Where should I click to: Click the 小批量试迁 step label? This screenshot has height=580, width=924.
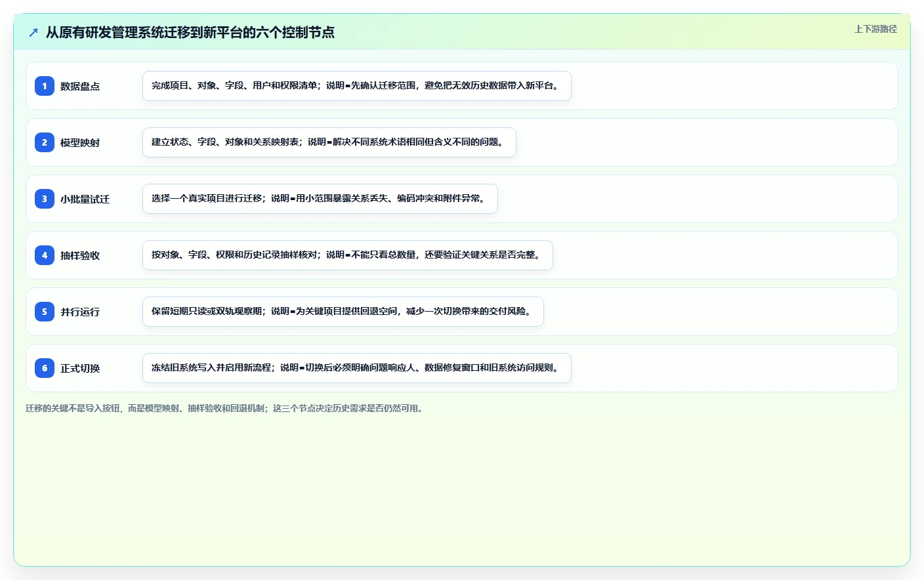click(x=85, y=199)
